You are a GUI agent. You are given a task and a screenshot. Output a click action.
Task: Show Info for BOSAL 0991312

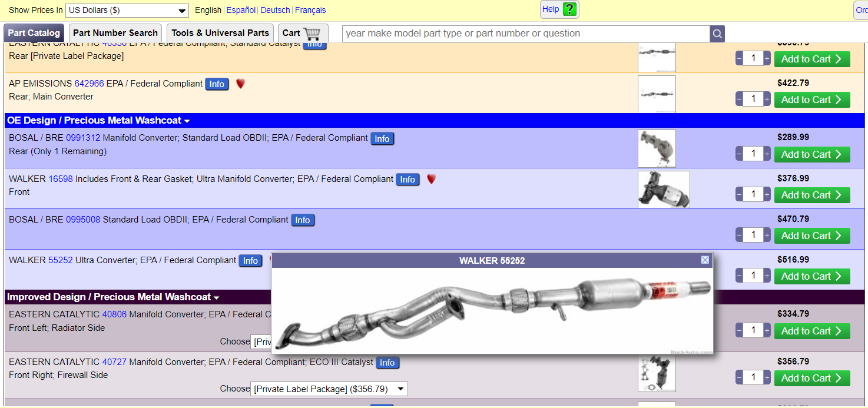382,139
